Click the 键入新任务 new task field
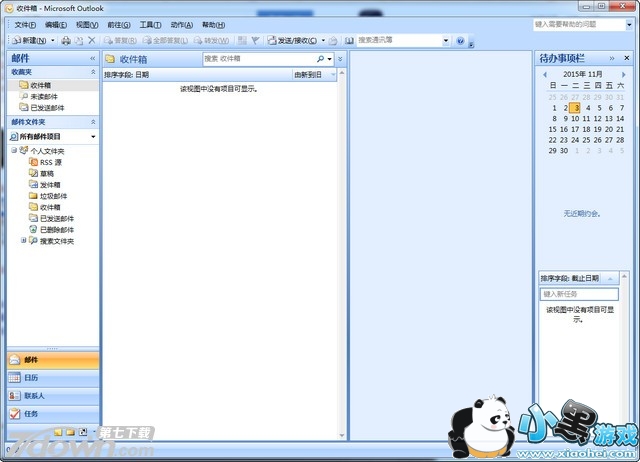Image resolution: width=640 pixels, height=462 pixels. click(x=579, y=294)
